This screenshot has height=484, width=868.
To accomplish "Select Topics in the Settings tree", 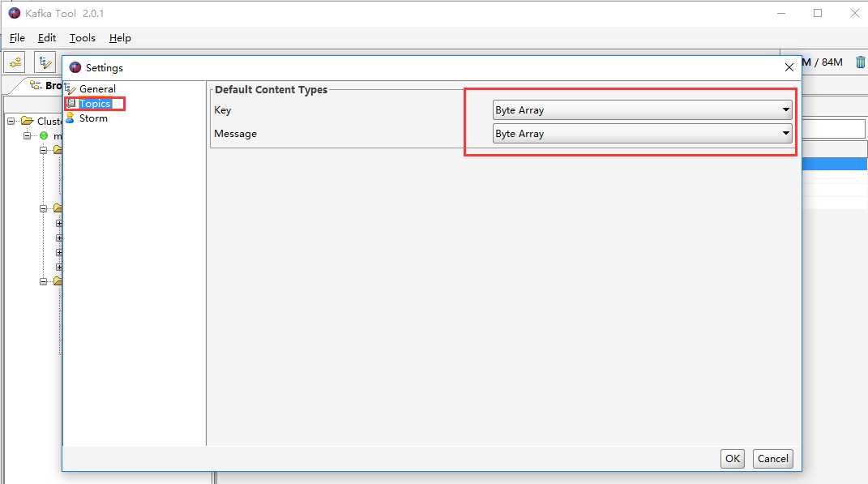I will tap(95, 104).
